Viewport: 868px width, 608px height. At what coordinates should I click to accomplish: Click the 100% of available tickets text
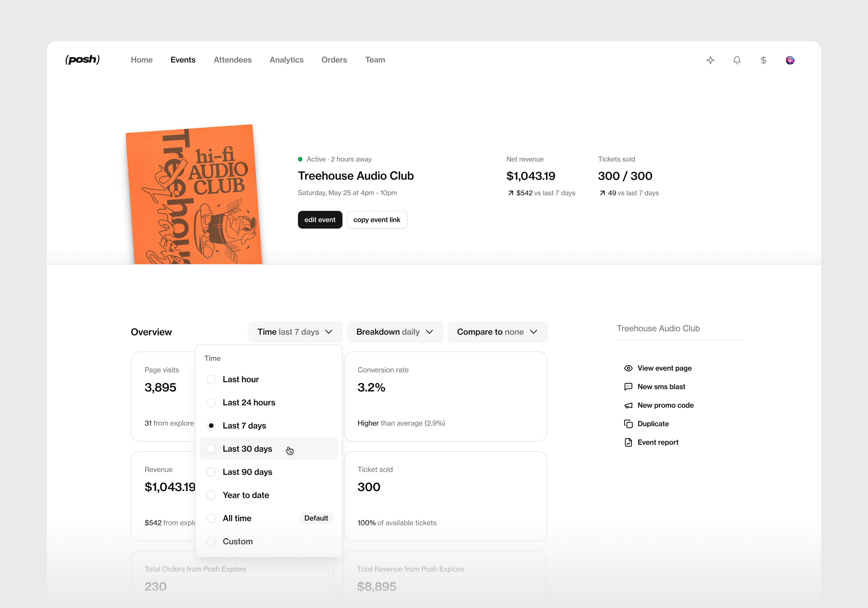(397, 522)
